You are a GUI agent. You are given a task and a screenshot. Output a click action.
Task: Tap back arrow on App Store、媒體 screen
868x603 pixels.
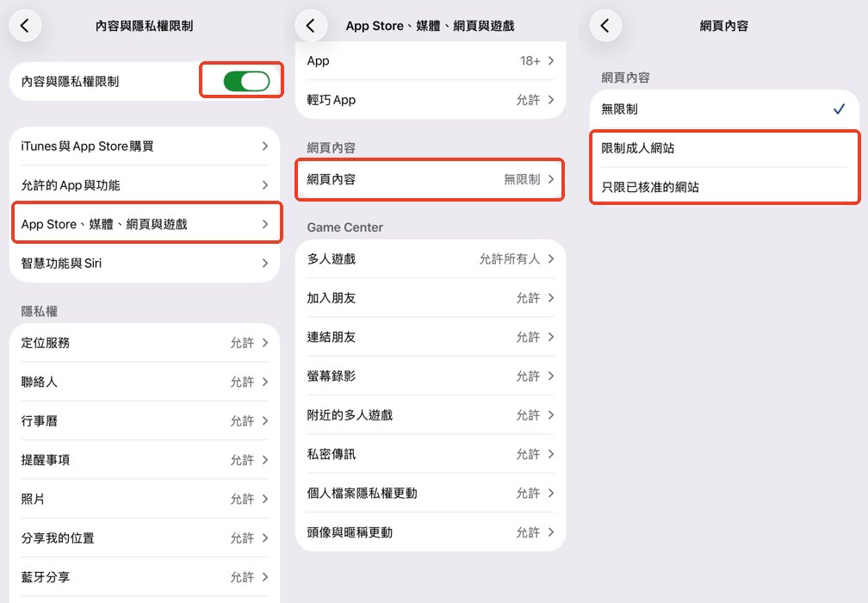tap(311, 26)
